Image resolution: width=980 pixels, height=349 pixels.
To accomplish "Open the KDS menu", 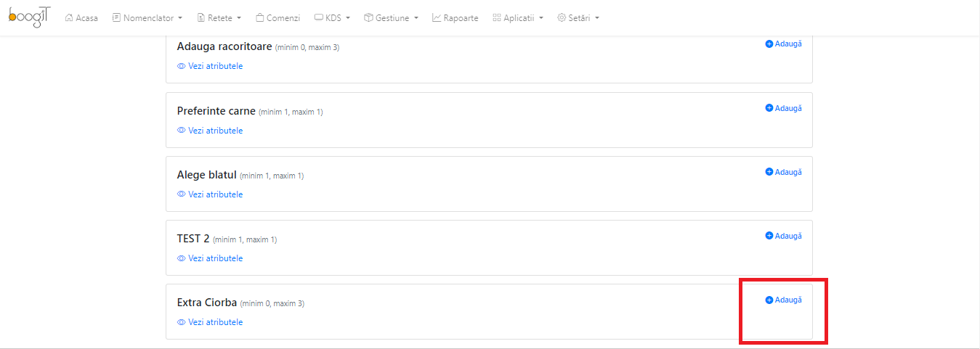I will pos(332,17).
